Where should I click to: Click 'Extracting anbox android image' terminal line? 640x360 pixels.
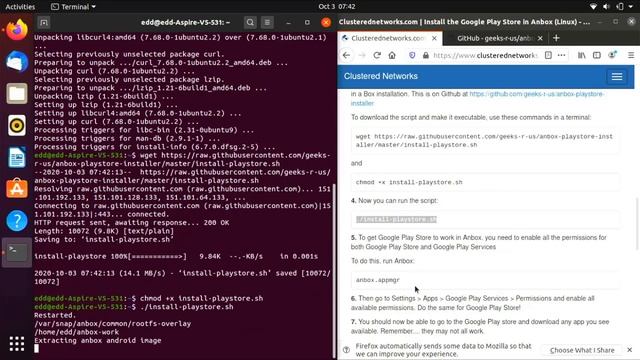98,340
